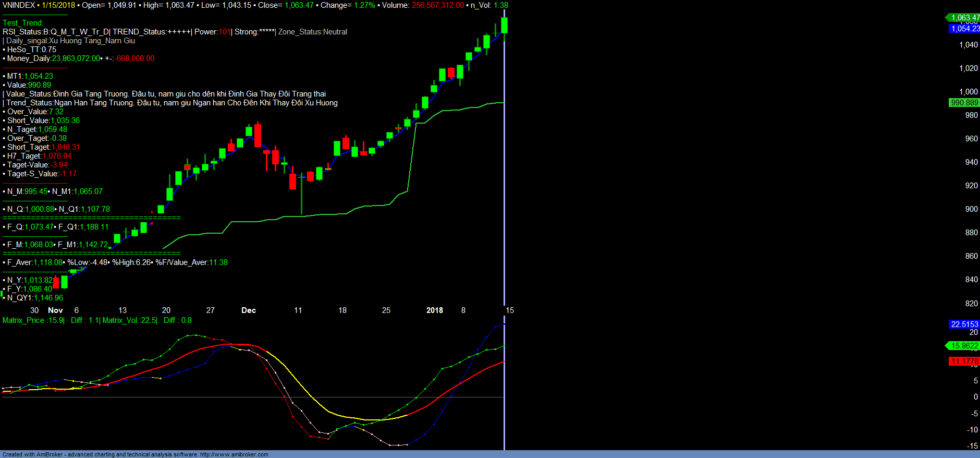Click the blue 1,054.23 price axis tag

tap(964, 29)
